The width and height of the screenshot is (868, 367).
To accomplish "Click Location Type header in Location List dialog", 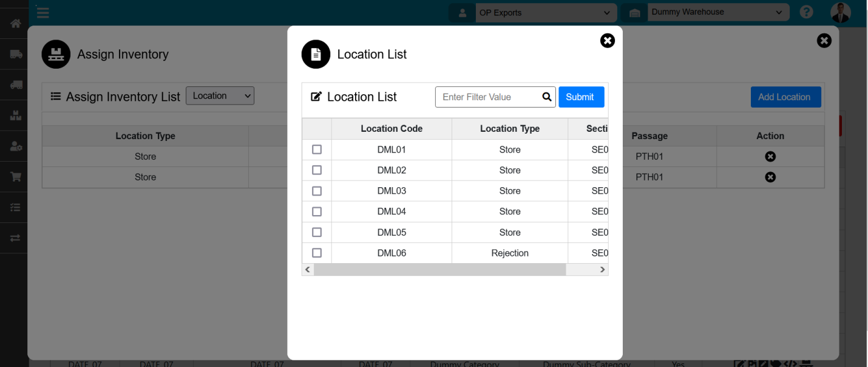I will (510, 129).
